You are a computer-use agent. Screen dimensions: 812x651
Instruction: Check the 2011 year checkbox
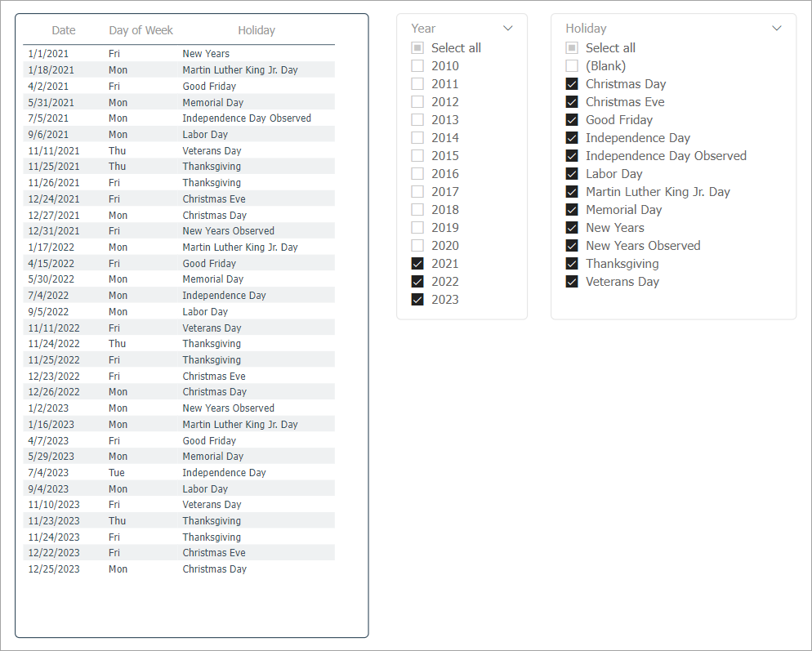click(x=417, y=84)
